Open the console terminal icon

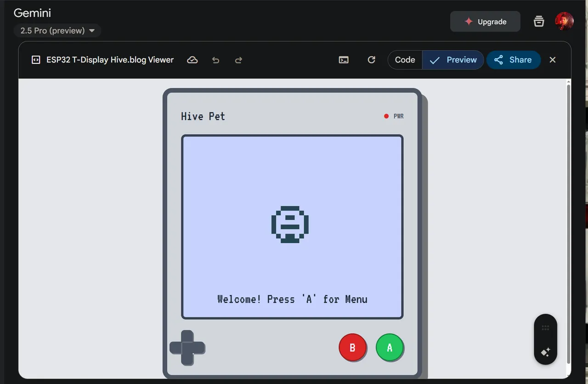pyautogui.click(x=344, y=60)
